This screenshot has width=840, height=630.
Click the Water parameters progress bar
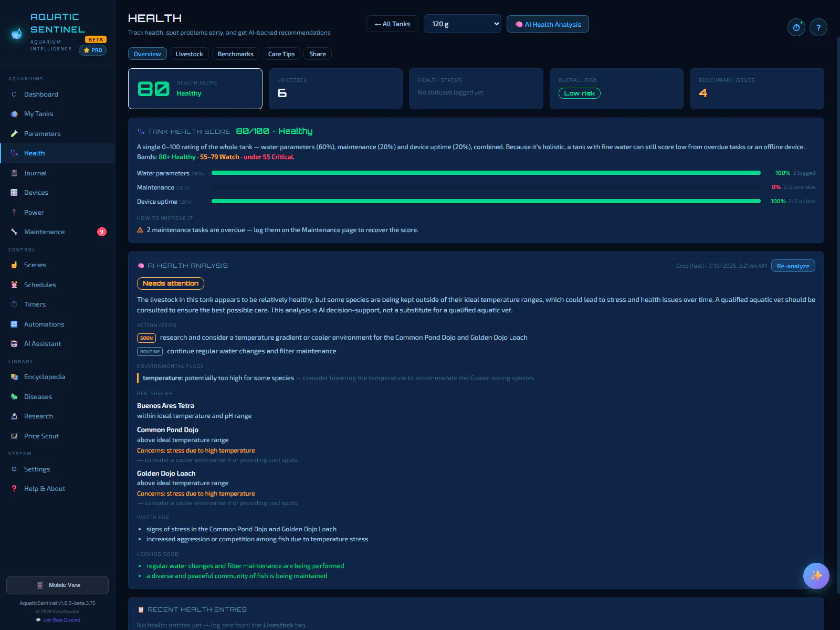click(486, 173)
